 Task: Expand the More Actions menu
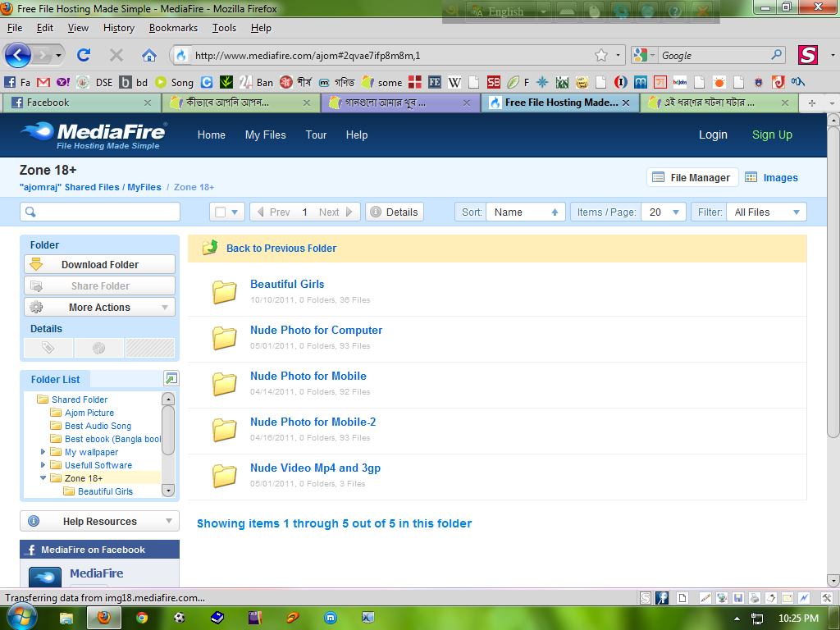(99, 307)
